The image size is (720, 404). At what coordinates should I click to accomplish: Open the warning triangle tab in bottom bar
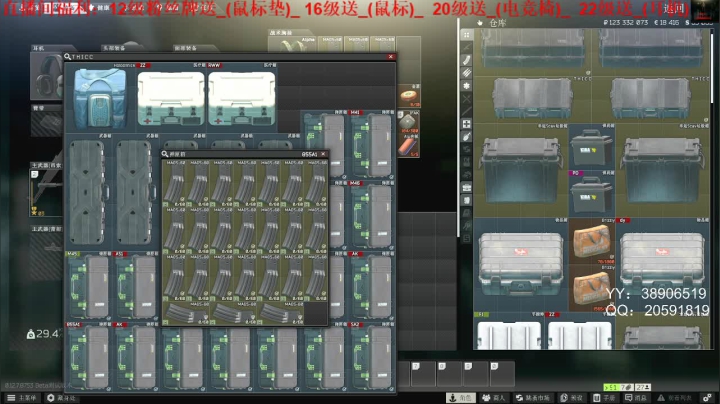point(674,398)
